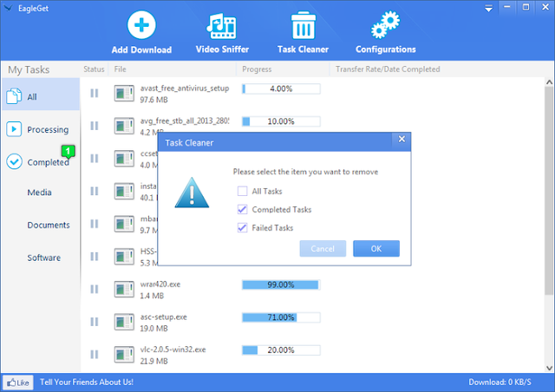Image resolution: width=555 pixels, height=392 pixels.
Task: Pause vlc-2.0.5-win32.exe download
Action: coord(95,355)
